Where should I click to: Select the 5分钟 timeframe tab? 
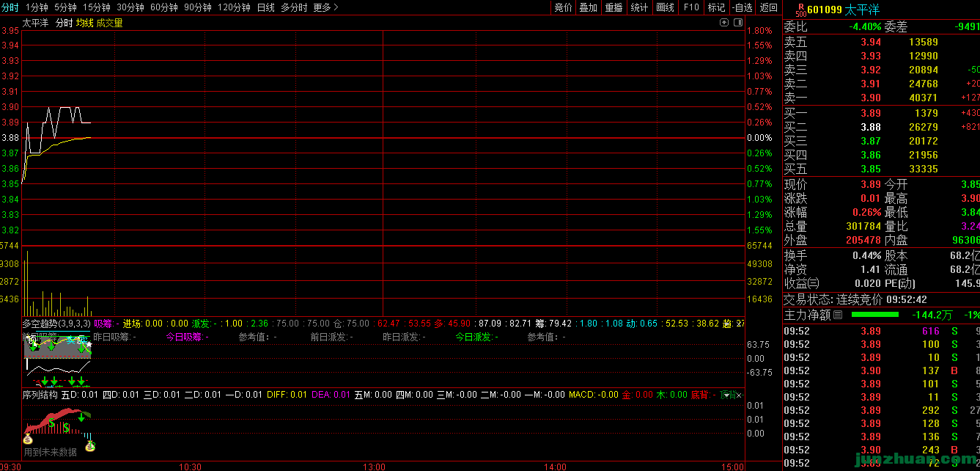pyautogui.click(x=65, y=7)
